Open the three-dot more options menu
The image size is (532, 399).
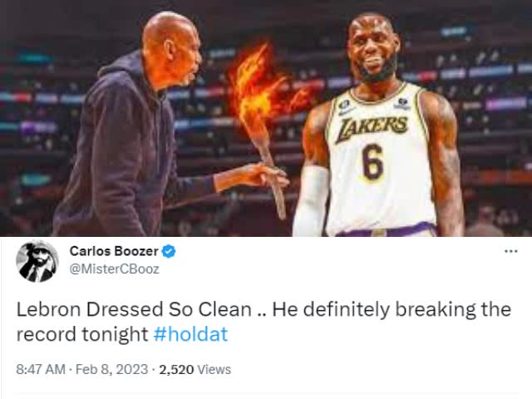click(x=511, y=251)
